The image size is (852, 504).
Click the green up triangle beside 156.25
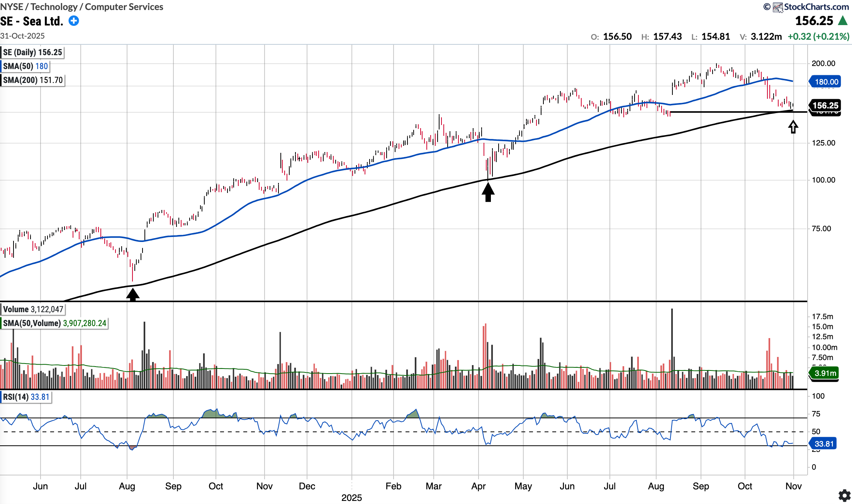843,20
